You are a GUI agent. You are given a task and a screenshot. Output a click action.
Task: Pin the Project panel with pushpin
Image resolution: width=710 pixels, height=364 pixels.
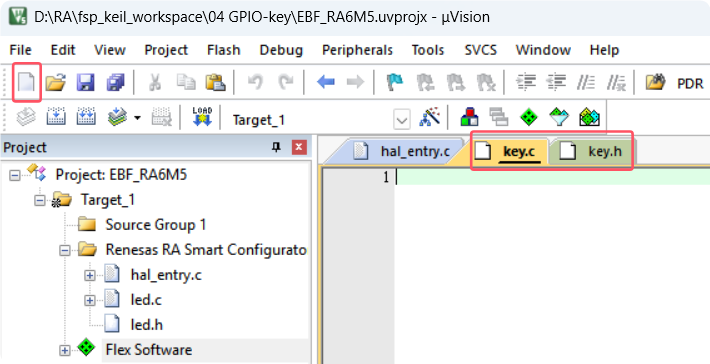pos(277,147)
